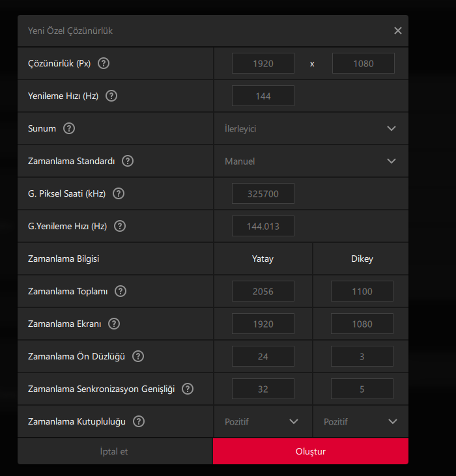Screen dimensions: 456x476
Task: Edit the Yatay Zamanlama Toplamı field 2056
Action: tap(263, 291)
